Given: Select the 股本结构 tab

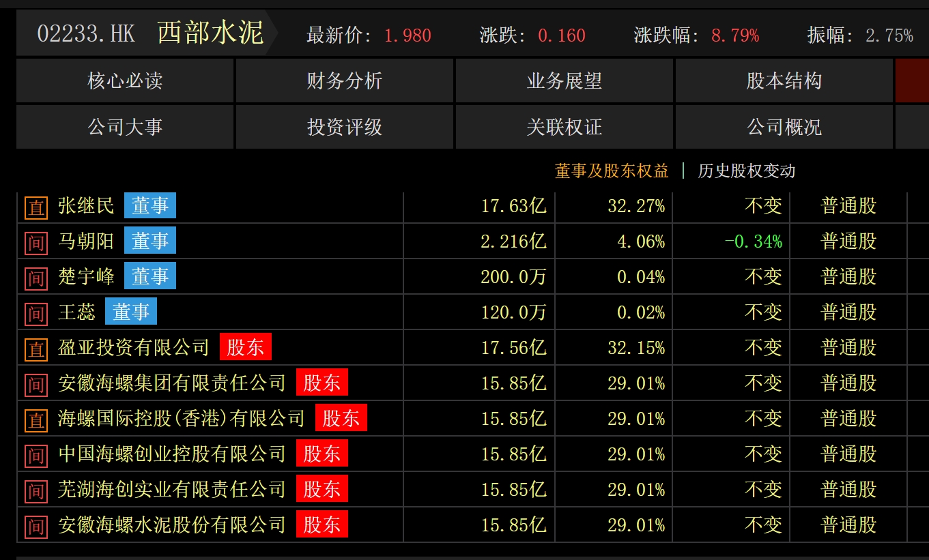Looking at the screenshot, I should (x=784, y=81).
